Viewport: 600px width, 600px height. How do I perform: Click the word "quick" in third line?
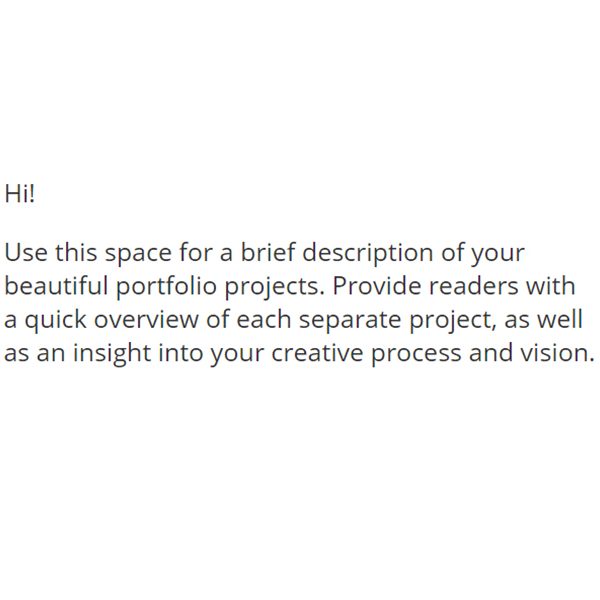[x=56, y=322]
